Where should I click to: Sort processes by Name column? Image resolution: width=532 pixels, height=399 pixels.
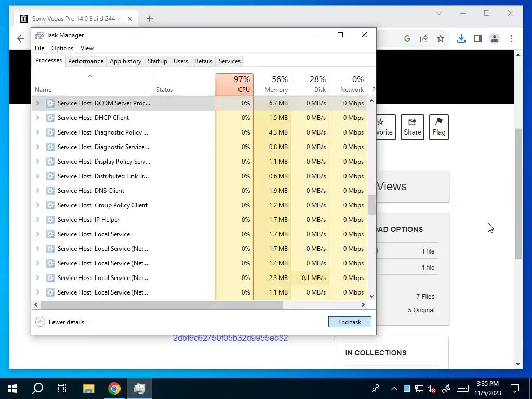pos(92,85)
